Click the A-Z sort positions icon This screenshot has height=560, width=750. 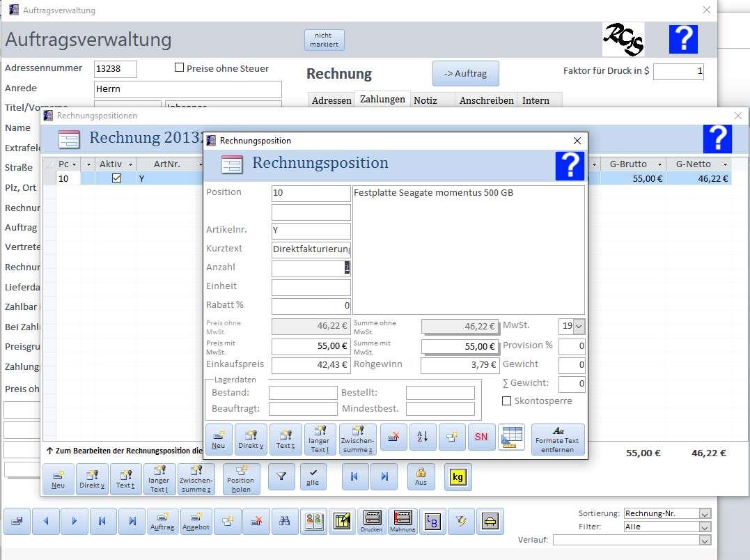point(423,437)
